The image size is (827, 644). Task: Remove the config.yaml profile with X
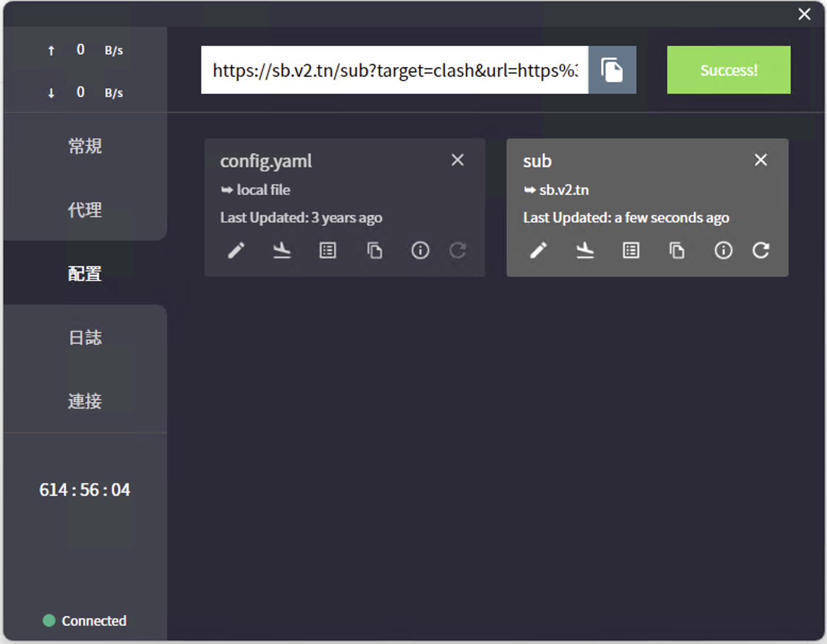tap(458, 160)
